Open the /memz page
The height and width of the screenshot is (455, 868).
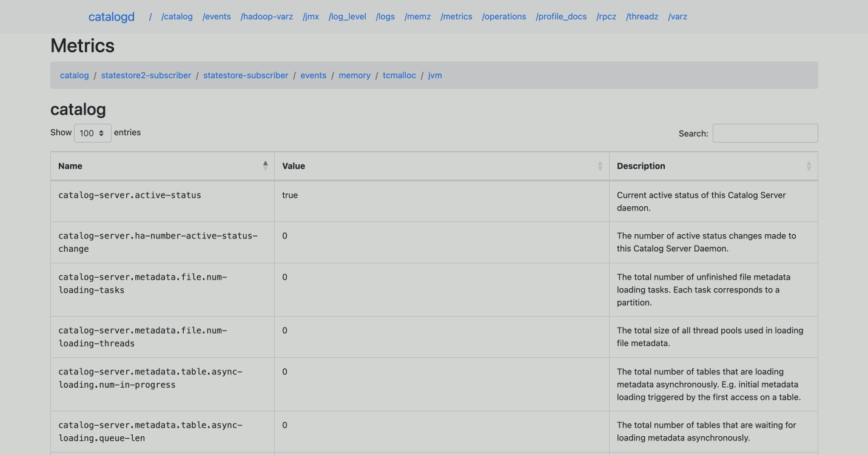click(417, 16)
